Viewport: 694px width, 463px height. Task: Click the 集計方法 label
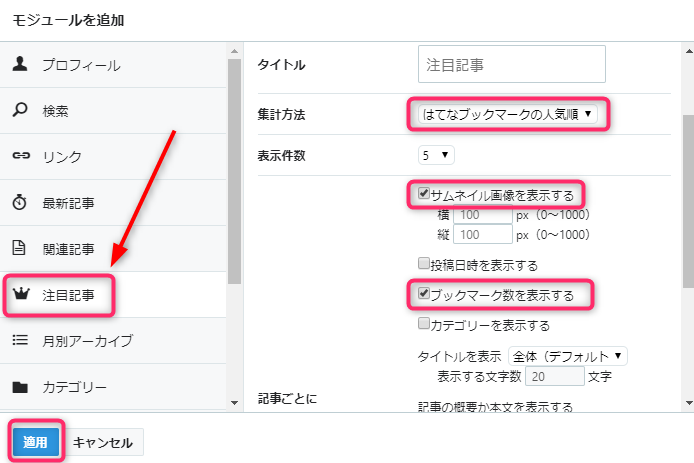[x=281, y=115]
